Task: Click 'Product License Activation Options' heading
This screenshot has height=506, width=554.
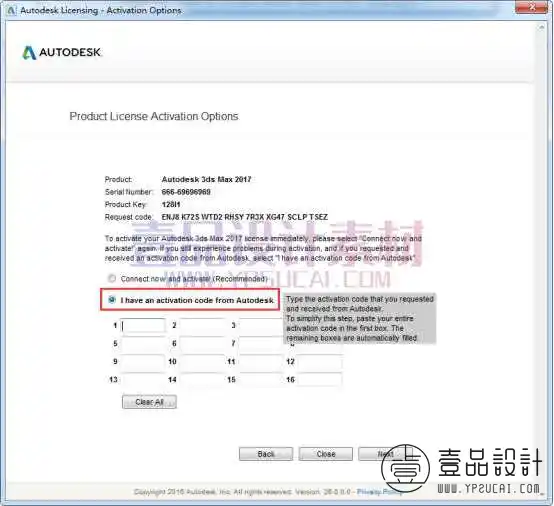Action: click(x=154, y=116)
